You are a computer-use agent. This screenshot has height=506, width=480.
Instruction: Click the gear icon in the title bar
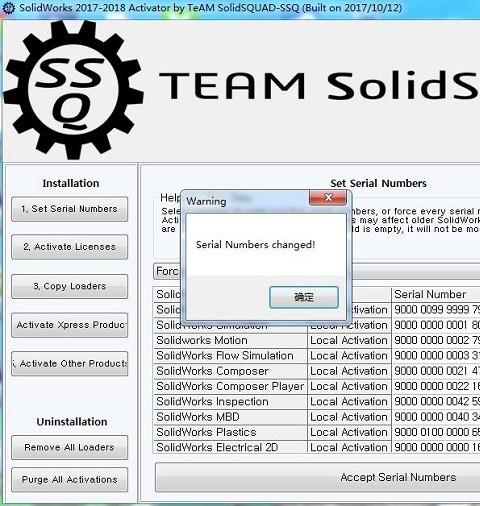[x=8, y=7]
